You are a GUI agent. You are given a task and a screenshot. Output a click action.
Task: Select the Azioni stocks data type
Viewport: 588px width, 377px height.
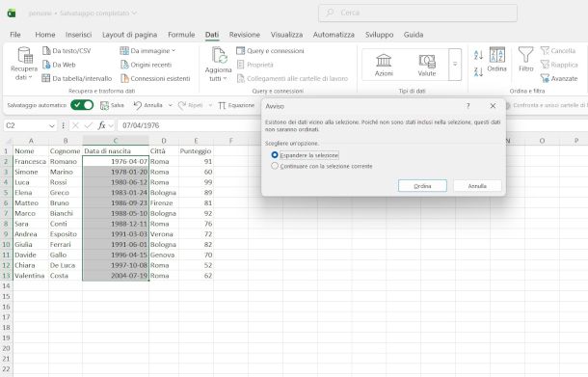(x=384, y=65)
